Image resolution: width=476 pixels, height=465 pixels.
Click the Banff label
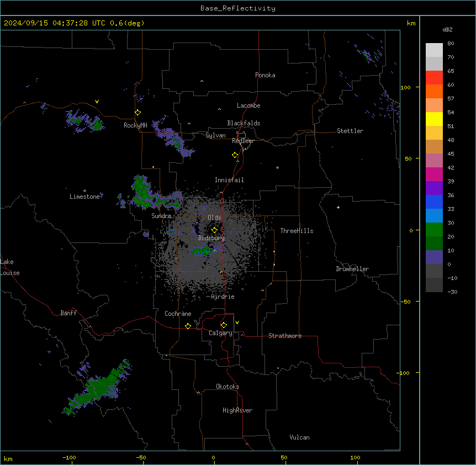[x=68, y=313]
